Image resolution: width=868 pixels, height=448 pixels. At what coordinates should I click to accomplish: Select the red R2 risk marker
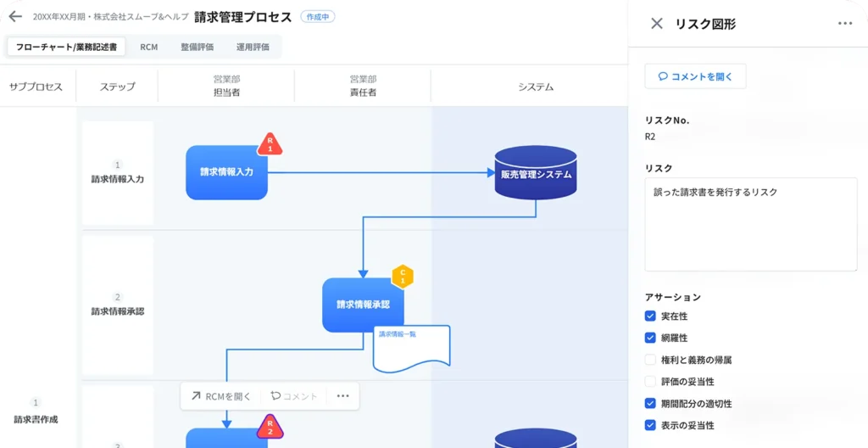click(270, 426)
